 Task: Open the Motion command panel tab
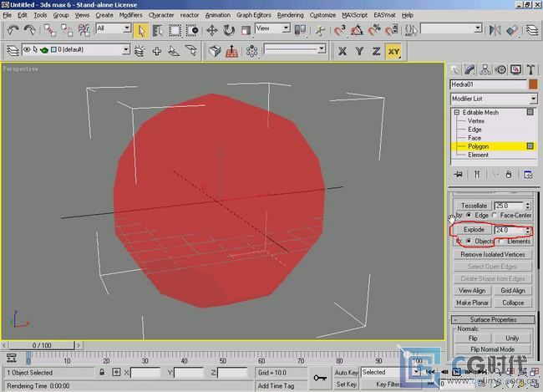pos(500,70)
